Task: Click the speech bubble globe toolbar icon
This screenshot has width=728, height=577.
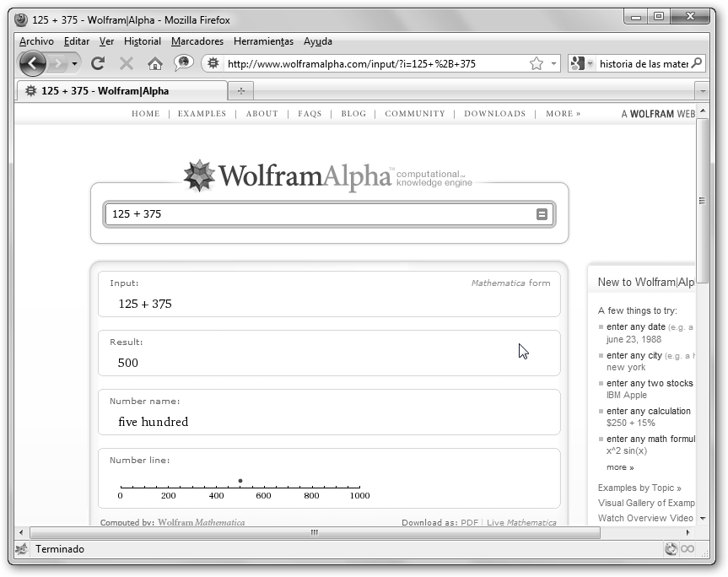Action: (x=183, y=63)
